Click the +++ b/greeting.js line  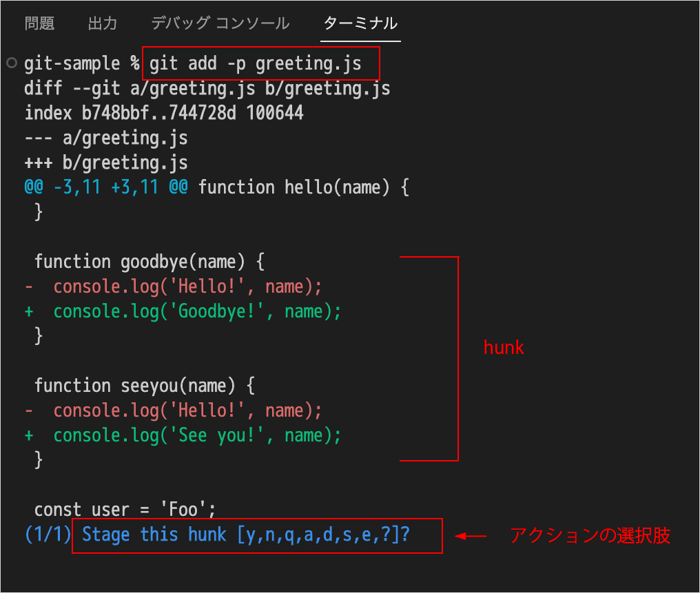click(x=106, y=163)
